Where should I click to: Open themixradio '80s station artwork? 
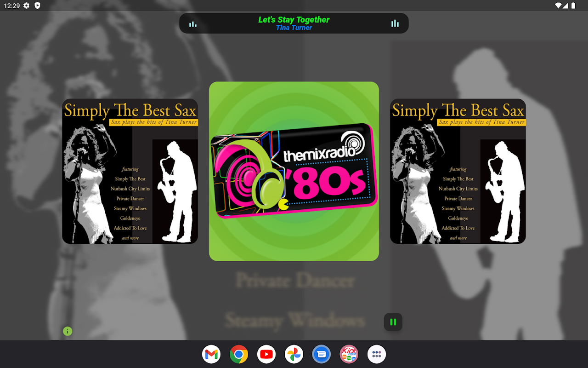click(294, 171)
